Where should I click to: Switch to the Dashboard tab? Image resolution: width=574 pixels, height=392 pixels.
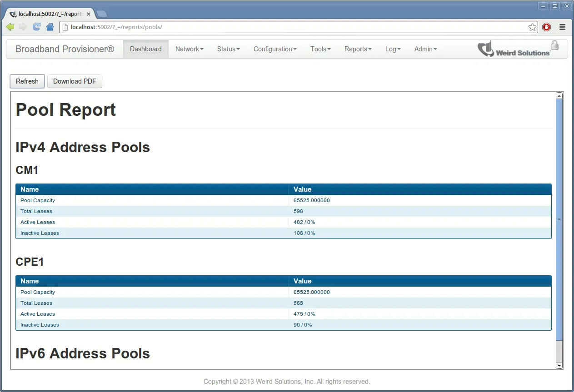point(145,49)
